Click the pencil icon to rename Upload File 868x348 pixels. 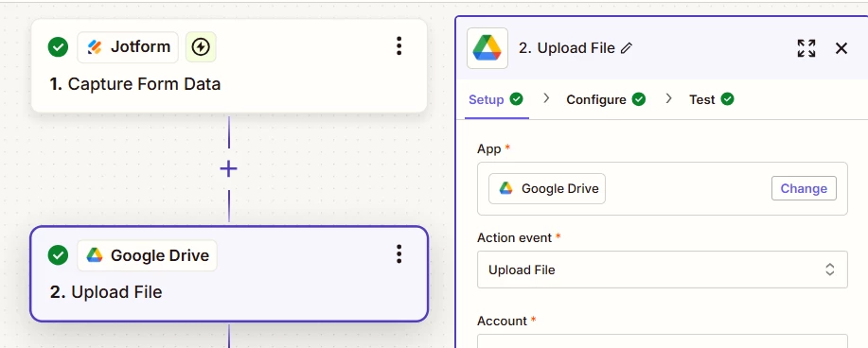(626, 48)
